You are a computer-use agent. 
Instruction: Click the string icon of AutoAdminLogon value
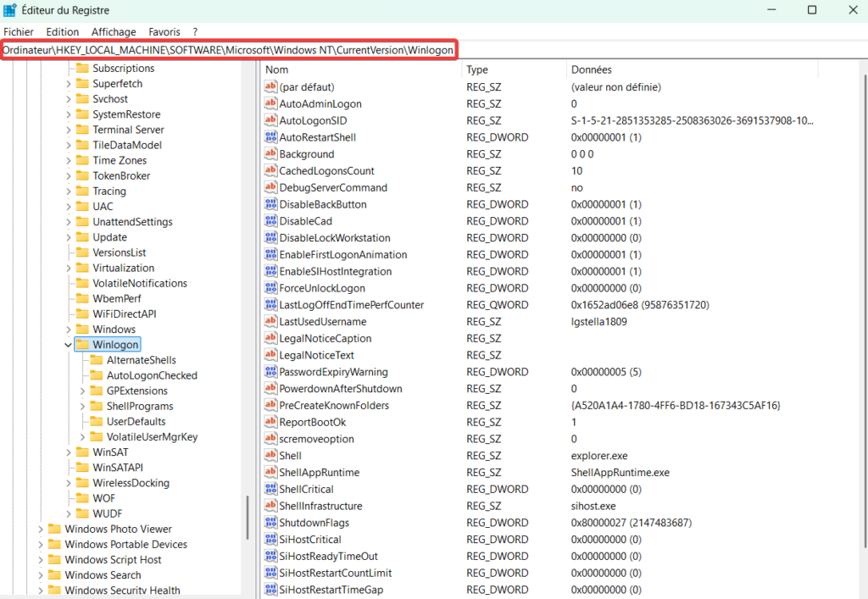point(270,103)
